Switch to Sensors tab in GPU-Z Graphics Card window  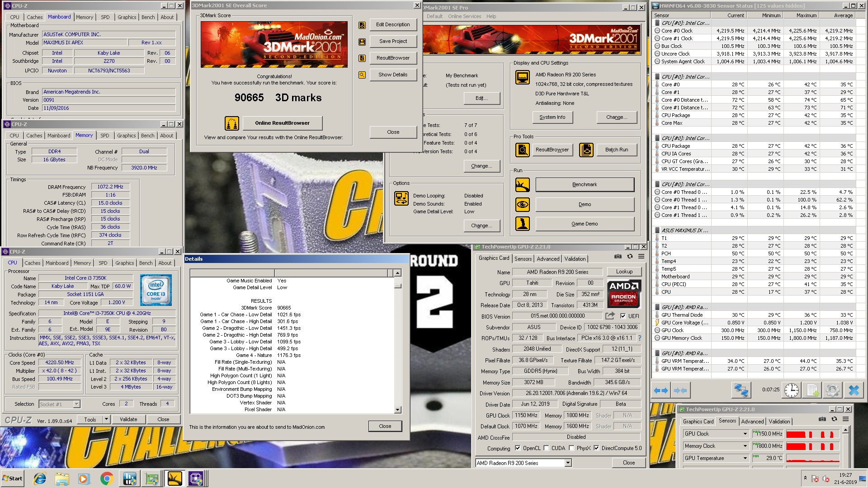point(523,259)
